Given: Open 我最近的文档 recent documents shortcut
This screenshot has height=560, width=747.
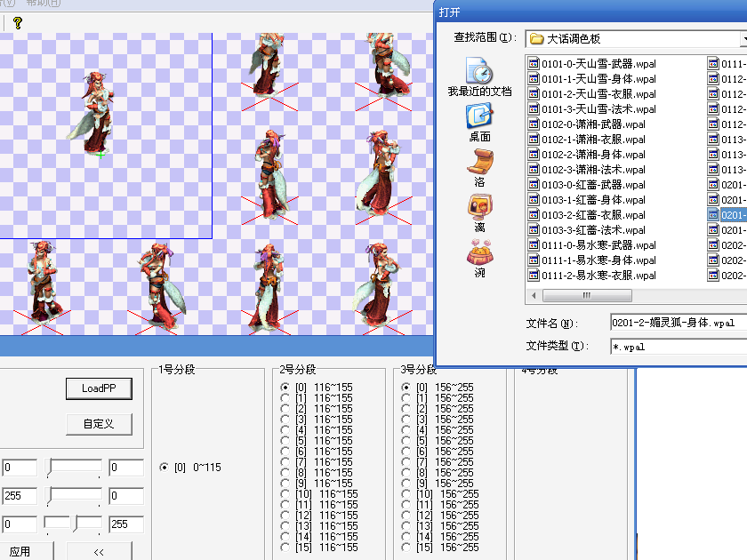Looking at the screenshot, I should click(479, 77).
